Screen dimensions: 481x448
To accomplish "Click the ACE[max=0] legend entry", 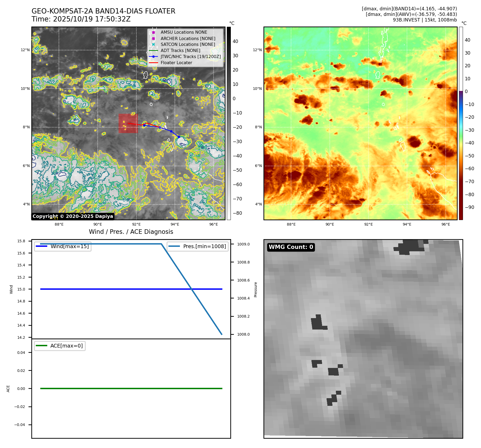I will 60,346.
